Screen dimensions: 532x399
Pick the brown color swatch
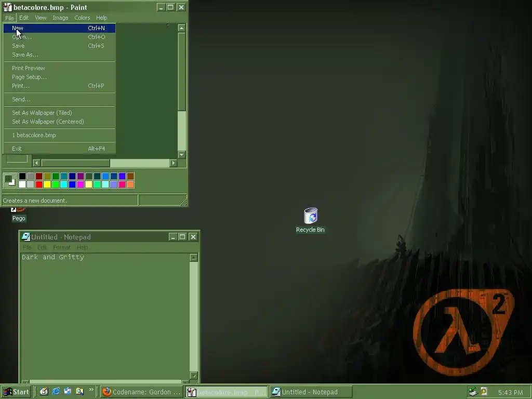click(130, 176)
